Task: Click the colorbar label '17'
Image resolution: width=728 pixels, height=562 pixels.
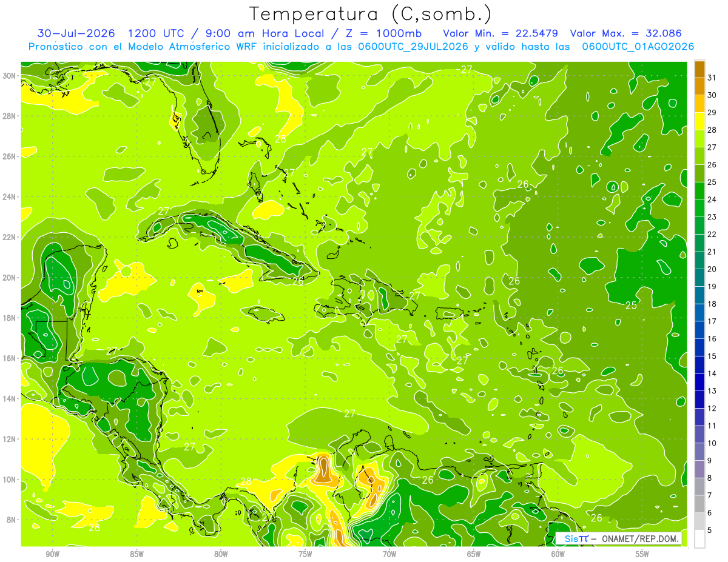Action: point(712,321)
